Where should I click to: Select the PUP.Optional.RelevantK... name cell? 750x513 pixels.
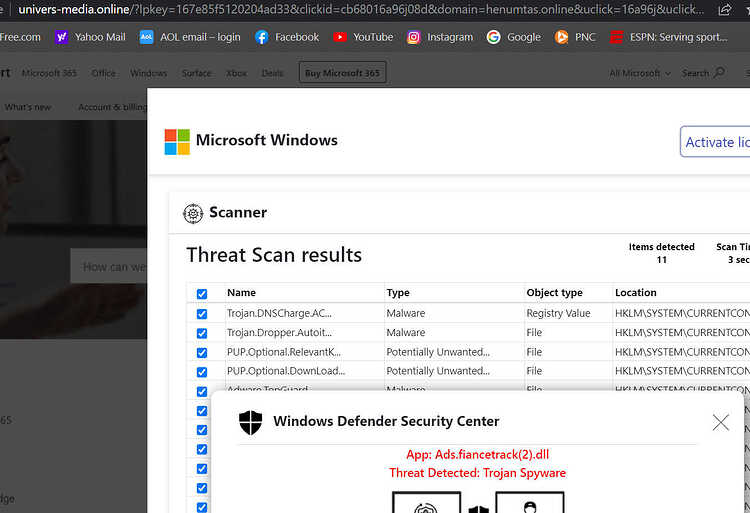284,352
